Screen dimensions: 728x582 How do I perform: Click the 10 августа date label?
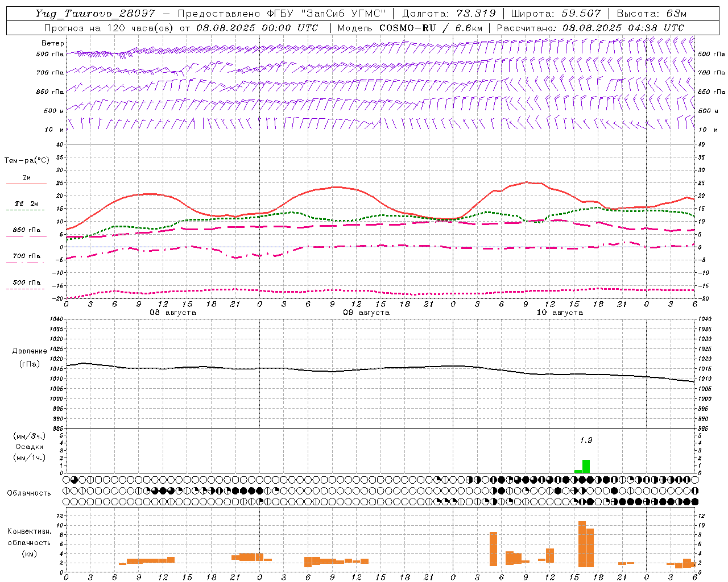click(x=560, y=313)
